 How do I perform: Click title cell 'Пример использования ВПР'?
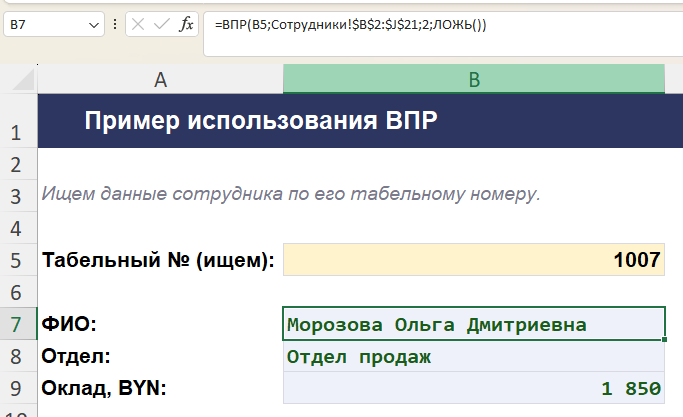261,121
